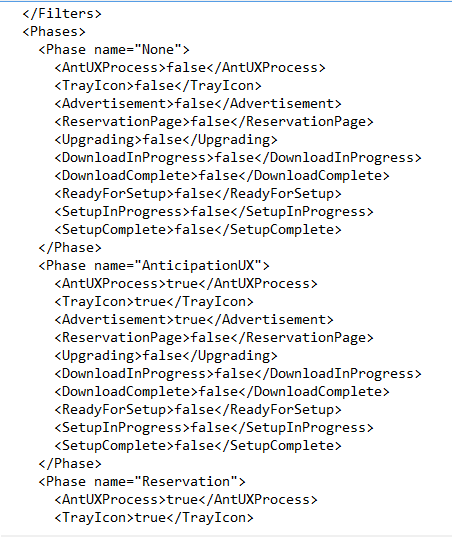Image resolution: width=452 pixels, height=537 pixels.
Task: Click the first Advertisement false line
Action: click(x=198, y=103)
